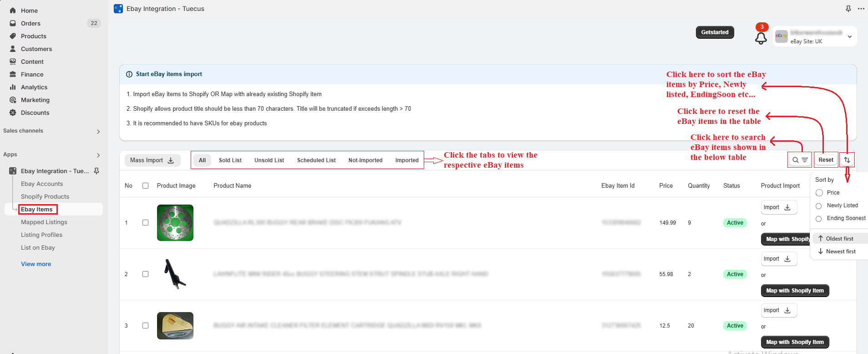
Task: Select Ending Soonest sort option
Action: [819, 219]
